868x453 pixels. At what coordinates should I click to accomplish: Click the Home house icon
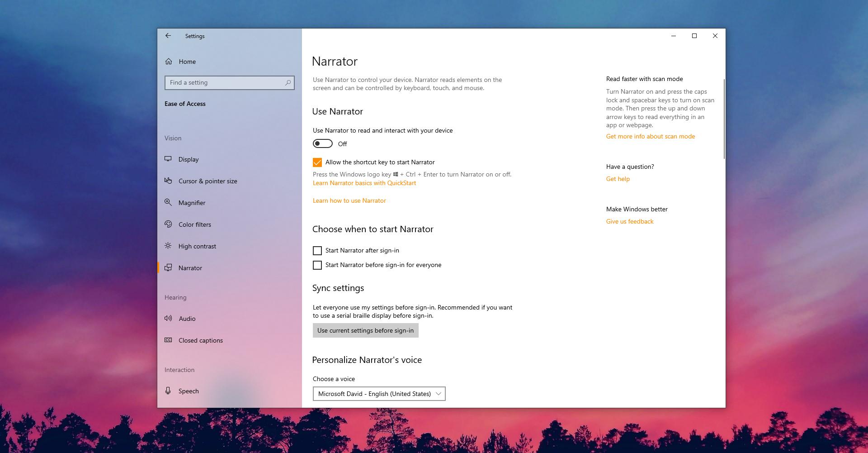(169, 62)
